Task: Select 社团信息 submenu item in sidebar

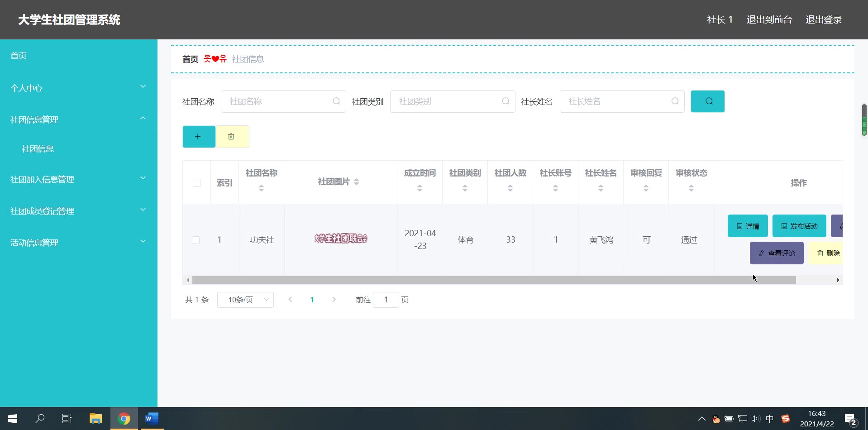Action: (x=38, y=149)
